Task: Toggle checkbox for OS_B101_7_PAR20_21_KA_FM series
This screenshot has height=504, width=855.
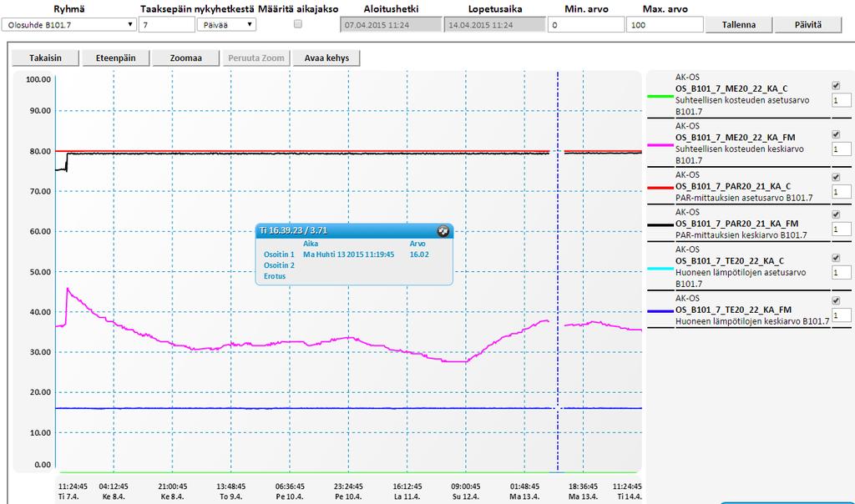Action: (836, 214)
